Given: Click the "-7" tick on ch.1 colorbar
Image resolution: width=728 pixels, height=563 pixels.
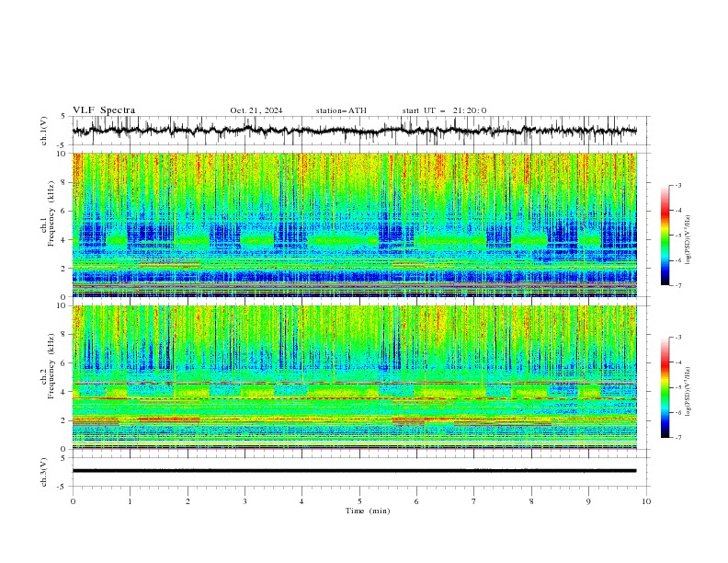Looking at the screenshot, I should (677, 285).
